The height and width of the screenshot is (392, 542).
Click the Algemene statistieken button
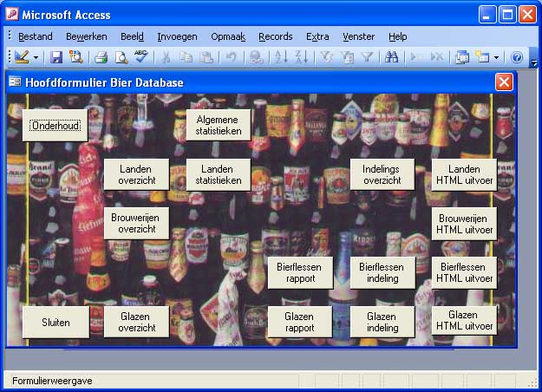point(219,125)
